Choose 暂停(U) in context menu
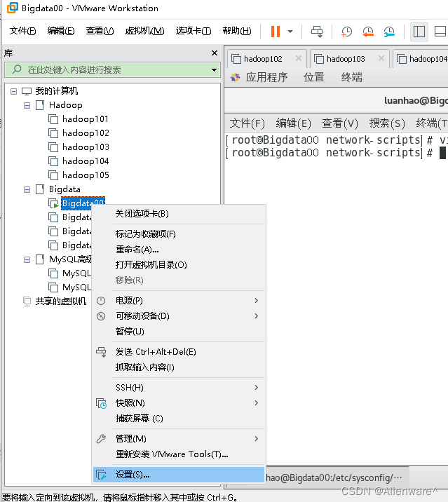Image resolution: width=448 pixels, height=502 pixels. (179, 332)
